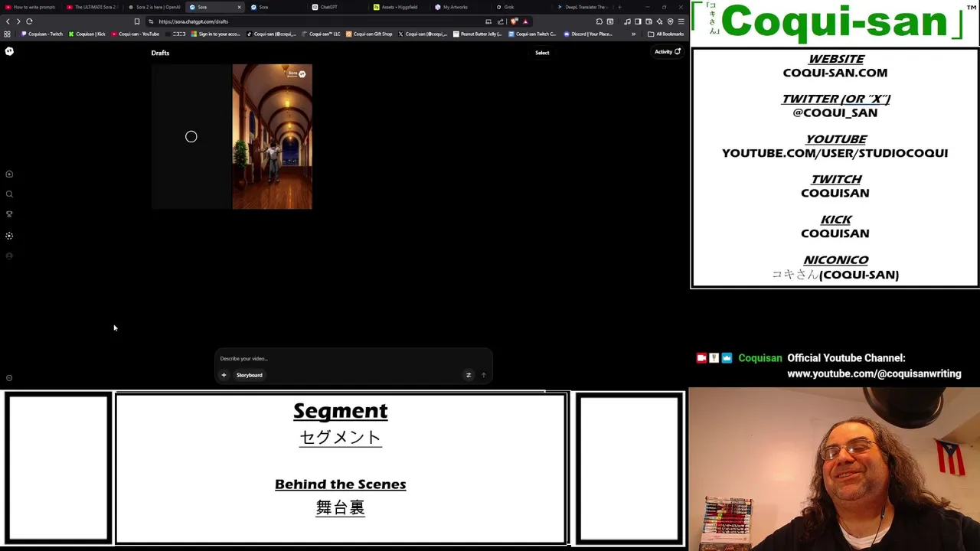
Task: Click the Brave rewards triangle icon
Action: [x=525, y=21]
